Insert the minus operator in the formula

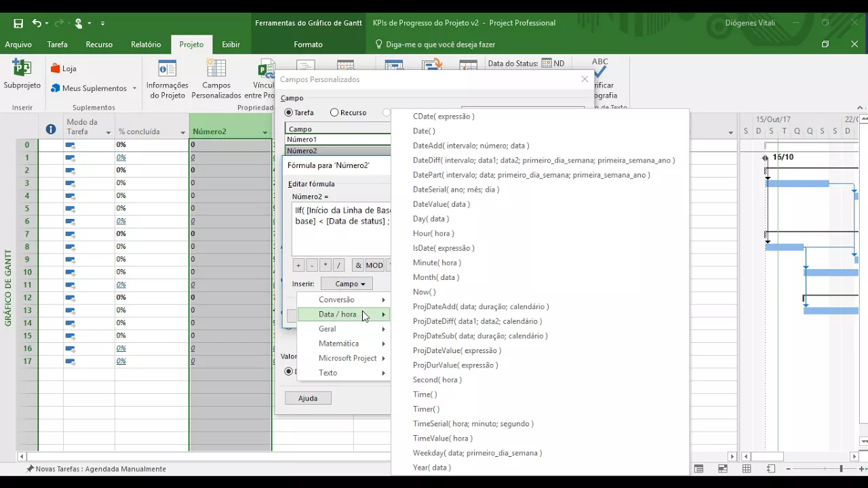311,265
